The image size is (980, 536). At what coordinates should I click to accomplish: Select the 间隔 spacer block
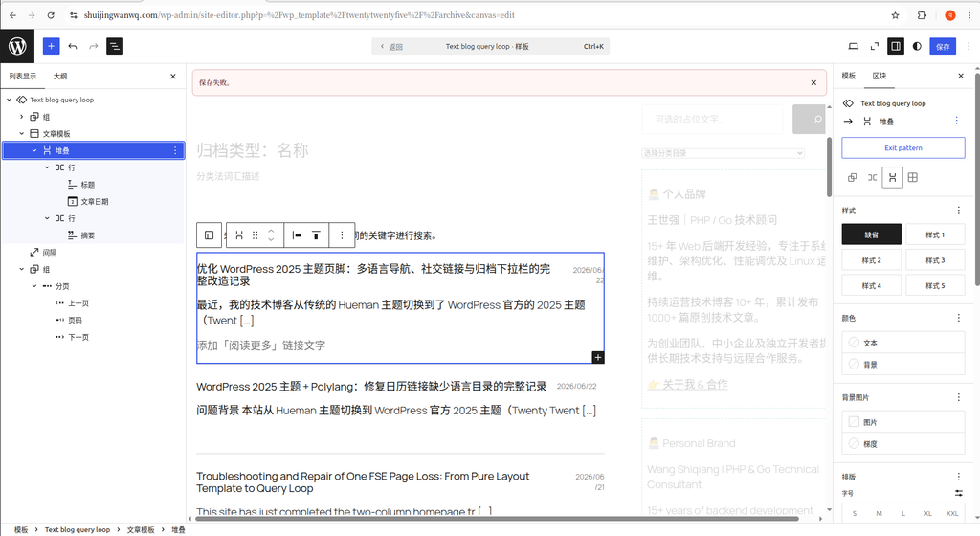point(50,253)
